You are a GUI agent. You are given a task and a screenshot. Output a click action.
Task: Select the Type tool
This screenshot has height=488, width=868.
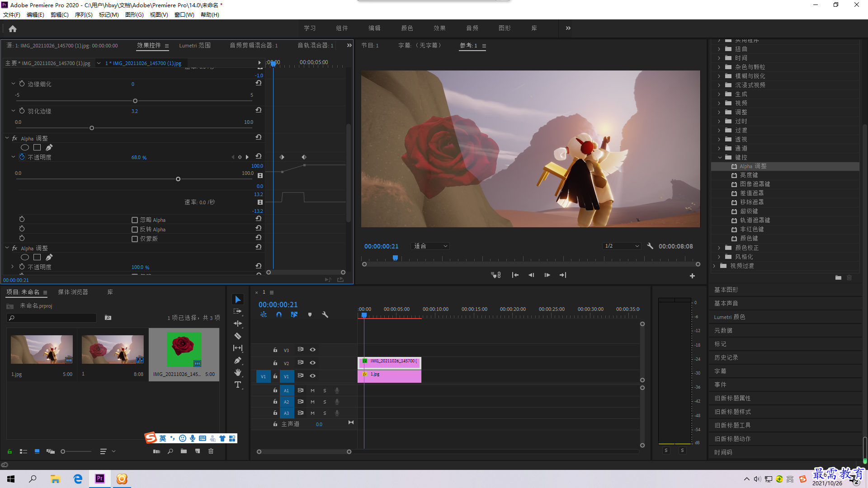238,385
